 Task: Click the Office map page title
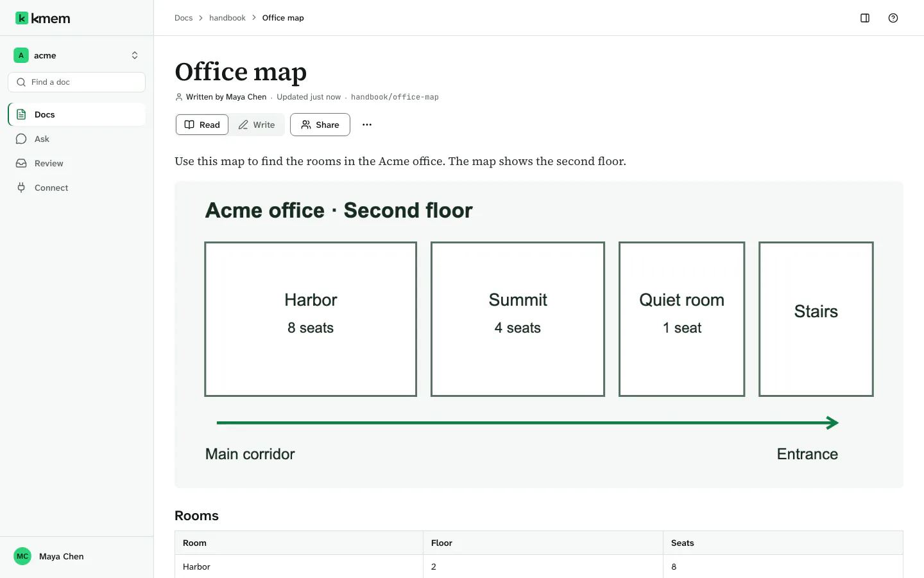(x=241, y=71)
